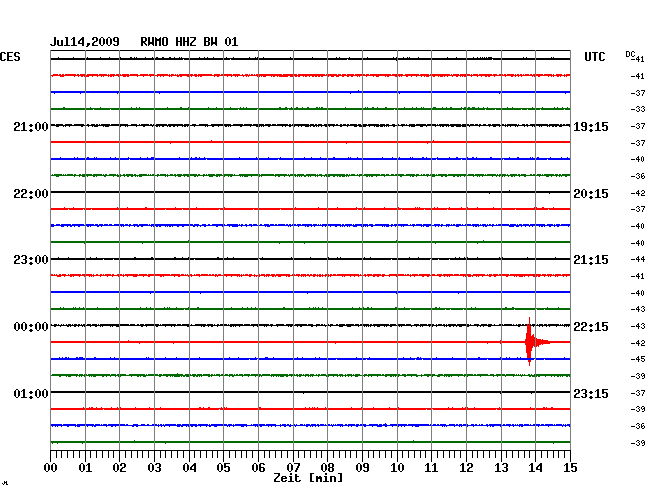Click minute 02 on the Zeit axis
650x494 pixels.
(x=119, y=468)
